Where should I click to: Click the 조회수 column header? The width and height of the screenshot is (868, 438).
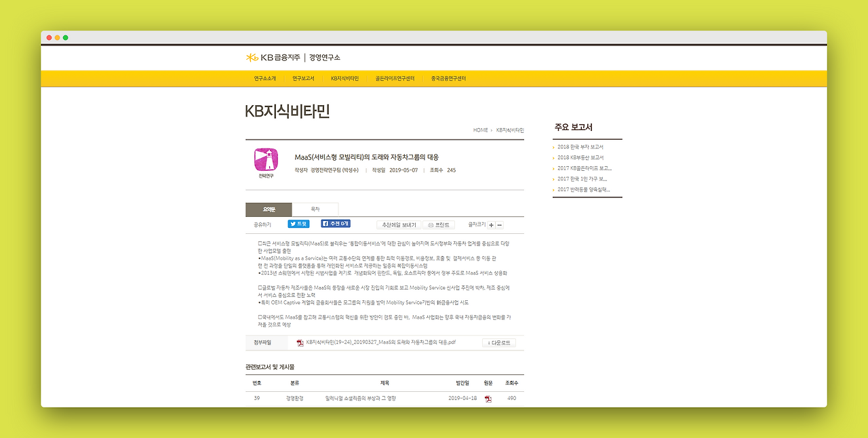point(511,383)
